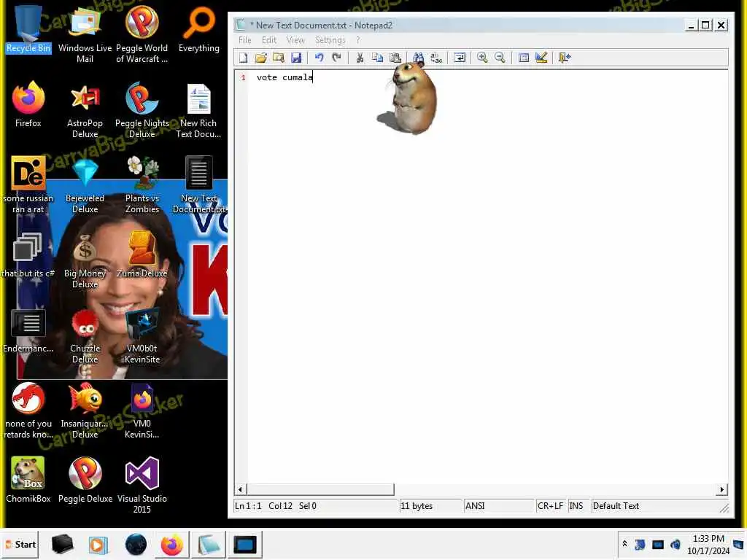This screenshot has width=747, height=560.
Task: Select the Peggle Deluxe desktop icon
Action: coord(85,480)
